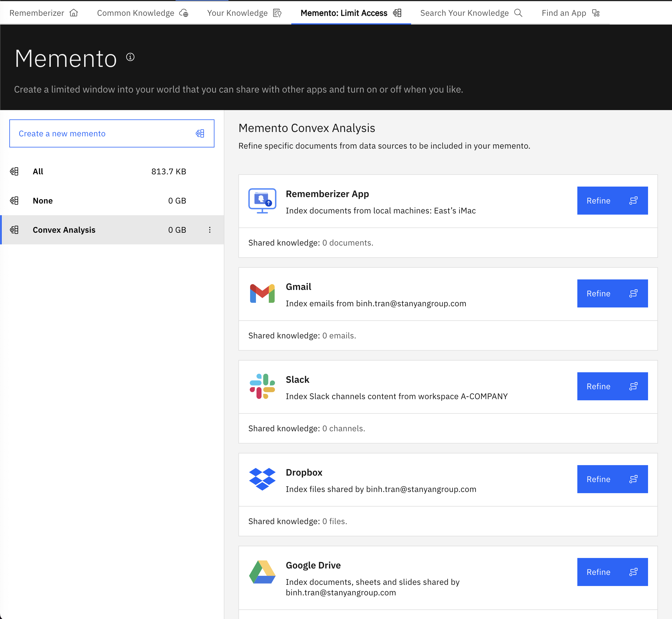This screenshot has width=672, height=619.
Task: Go to Search Your Knowledge tab
Action: pyautogui.click(x=471, y=13)
